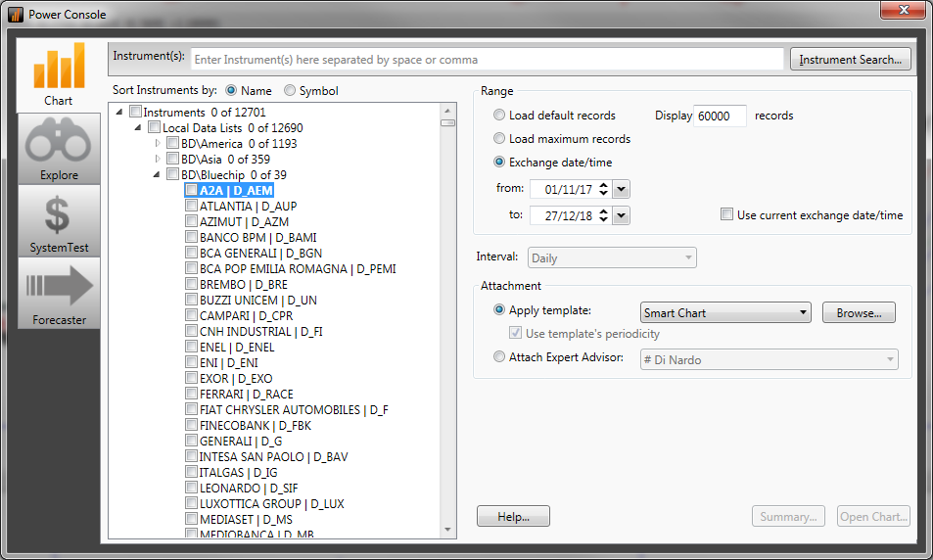Click the Power Console title bar icon
The image size is (933, 560).
tap(16, 15)
